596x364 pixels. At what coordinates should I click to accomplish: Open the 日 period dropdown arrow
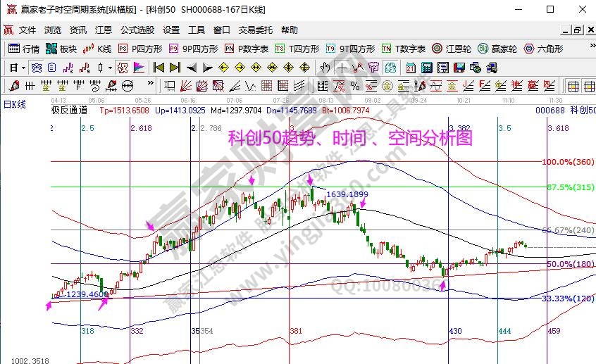click(23, 68)
